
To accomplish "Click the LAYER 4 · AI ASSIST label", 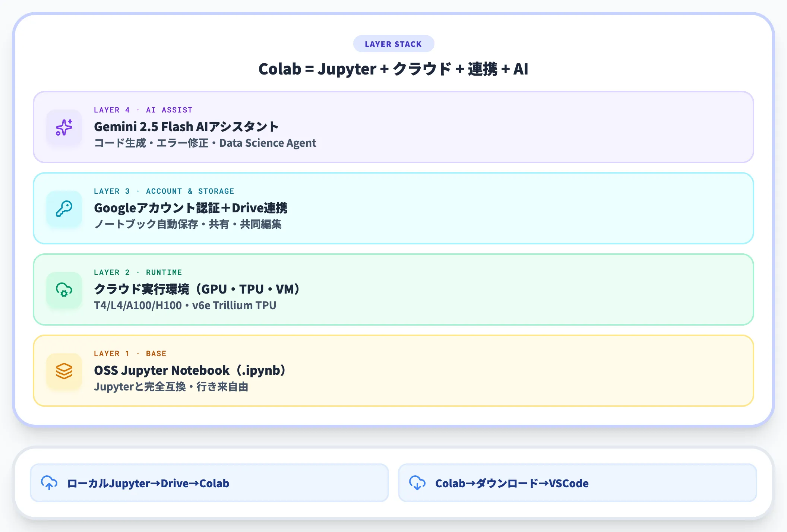I will [x=143, y=110].
